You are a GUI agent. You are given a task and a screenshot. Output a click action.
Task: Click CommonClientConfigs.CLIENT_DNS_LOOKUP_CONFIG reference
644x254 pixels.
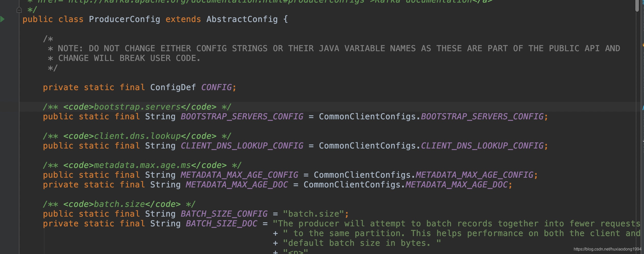431,146
